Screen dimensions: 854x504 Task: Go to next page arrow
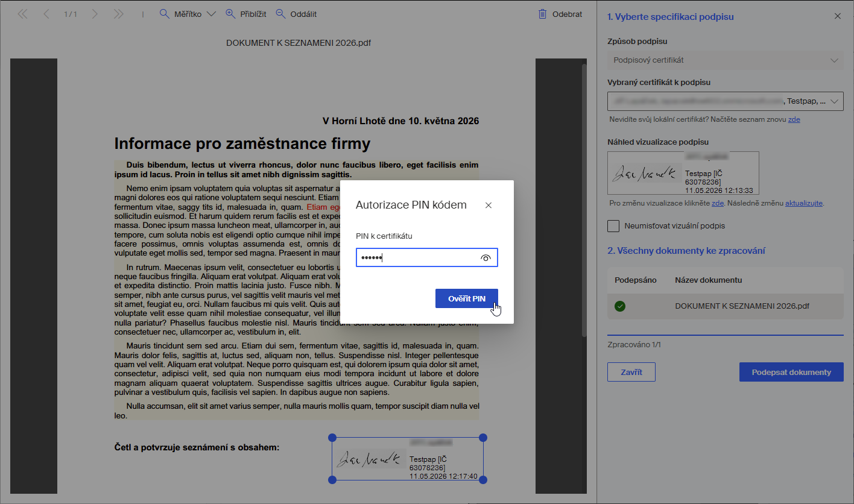click(x=95, y=14)
